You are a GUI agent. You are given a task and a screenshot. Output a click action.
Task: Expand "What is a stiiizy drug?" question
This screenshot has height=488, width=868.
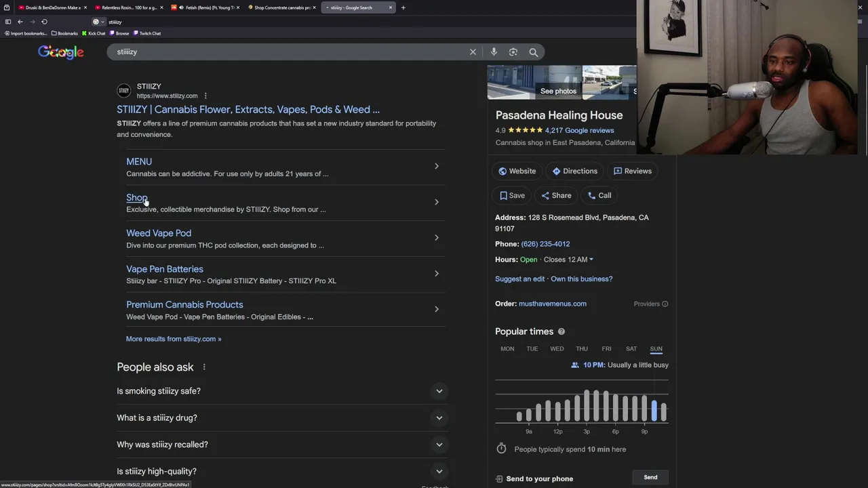(x=281, y=418)
